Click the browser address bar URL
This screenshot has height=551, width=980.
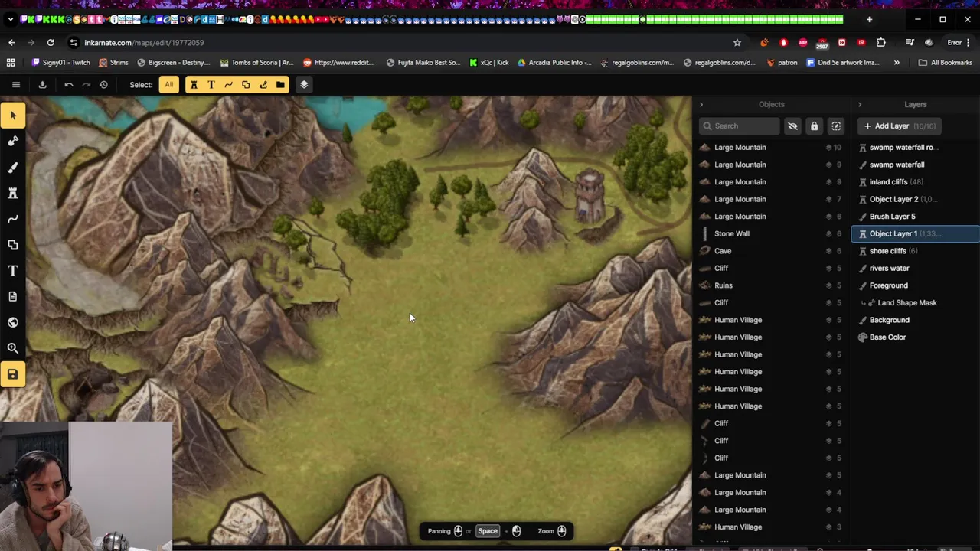coord(144,43)
